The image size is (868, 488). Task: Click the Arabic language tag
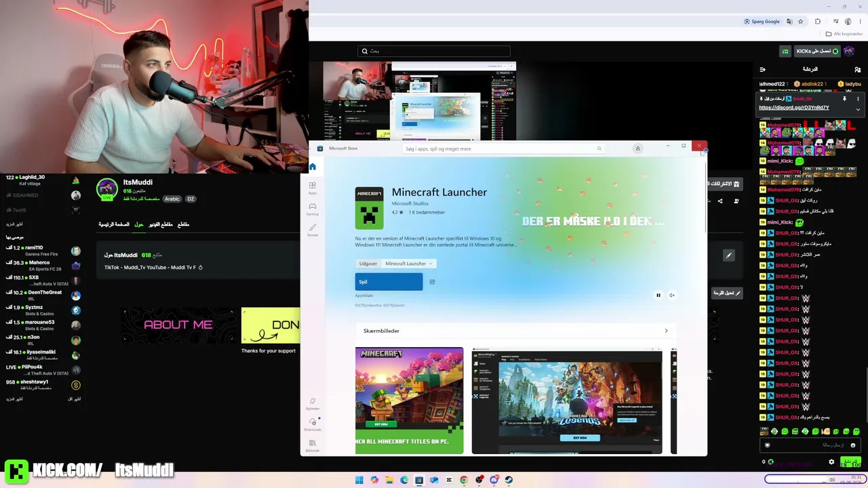[x=172, y=199]
